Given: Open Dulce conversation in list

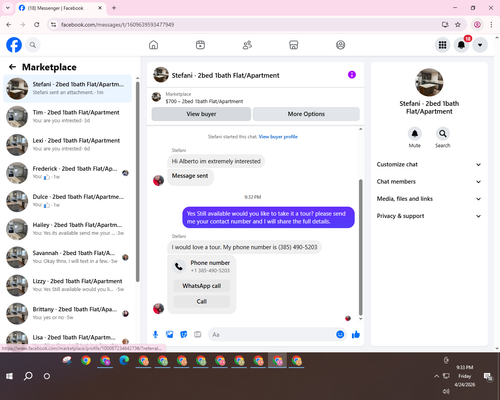Looking at the screenshot, I should pyautogui.click(x=68, y=201).
